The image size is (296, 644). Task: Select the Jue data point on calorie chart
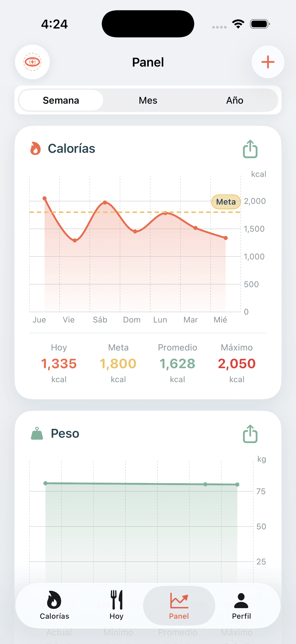pos(44,198)
